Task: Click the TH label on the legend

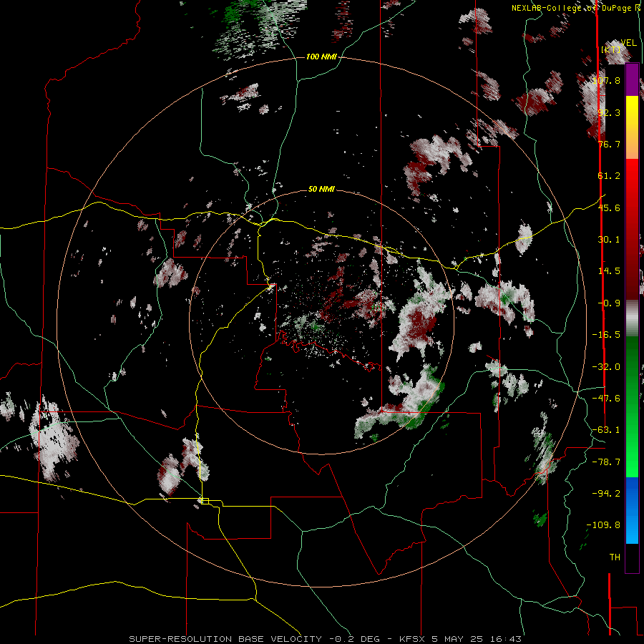Action: point(615,557)
